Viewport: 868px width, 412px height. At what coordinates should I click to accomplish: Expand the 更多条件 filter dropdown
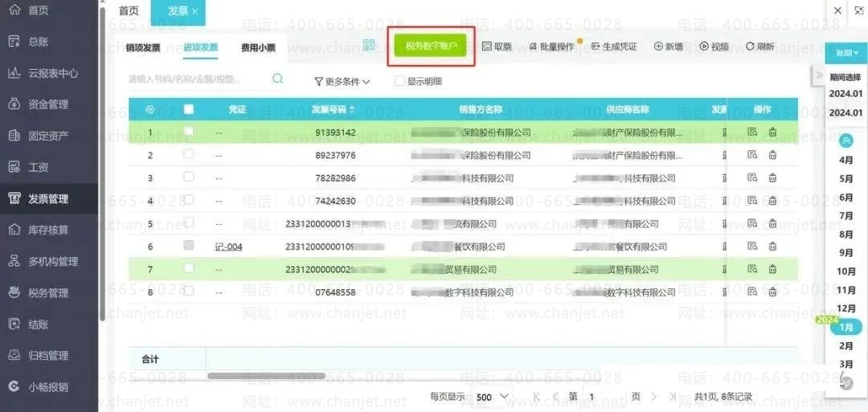[x=342, y=82]
